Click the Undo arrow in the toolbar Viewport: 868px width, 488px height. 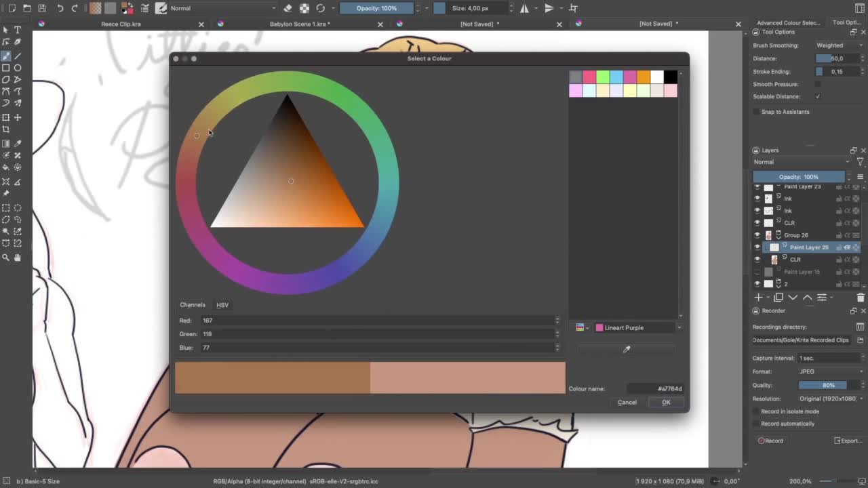[x=60, y=8]
